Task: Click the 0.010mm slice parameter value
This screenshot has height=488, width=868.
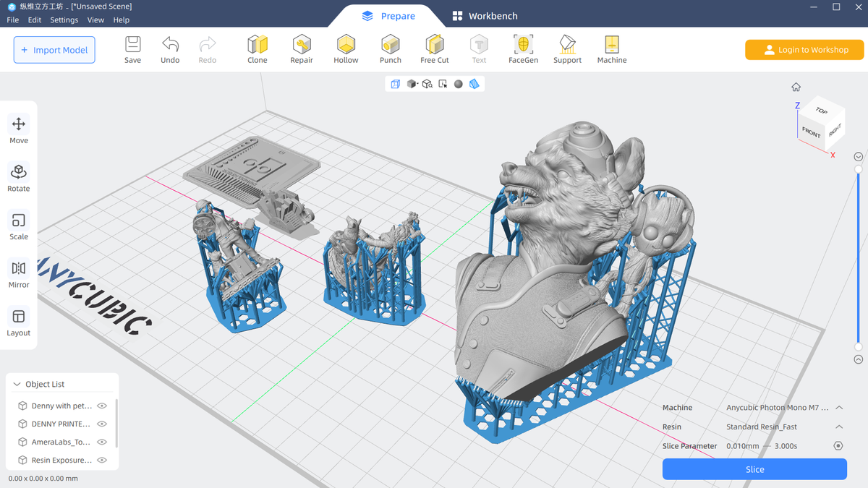Action: click(742, 446)
